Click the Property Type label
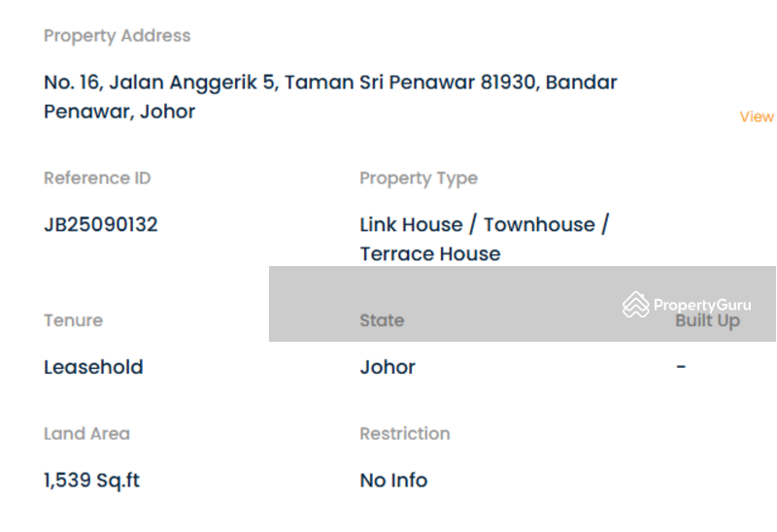The width and height of the screenshot is (777, 532). [x=419, y=179]
